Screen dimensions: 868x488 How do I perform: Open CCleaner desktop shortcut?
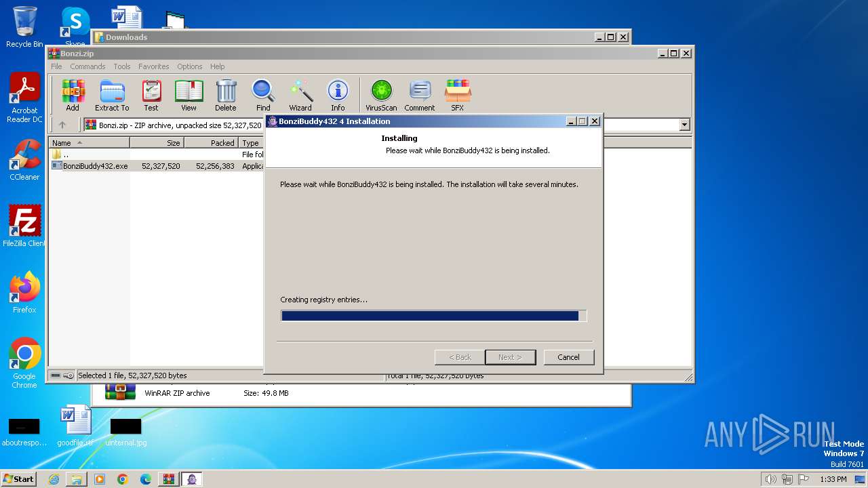tap(24, 160)
